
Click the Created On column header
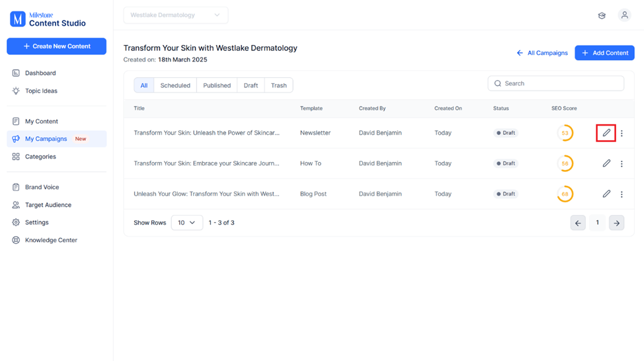pyautogui.click(x=448, y=108)
